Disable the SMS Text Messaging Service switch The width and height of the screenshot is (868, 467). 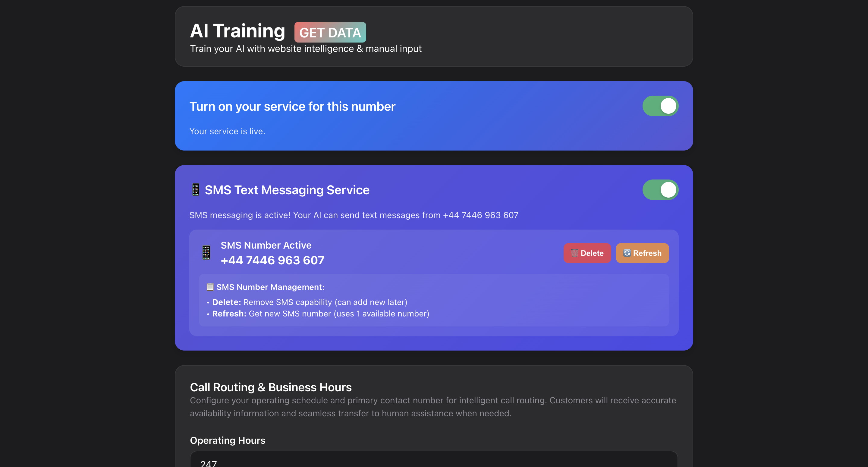(x=660, y=190)
